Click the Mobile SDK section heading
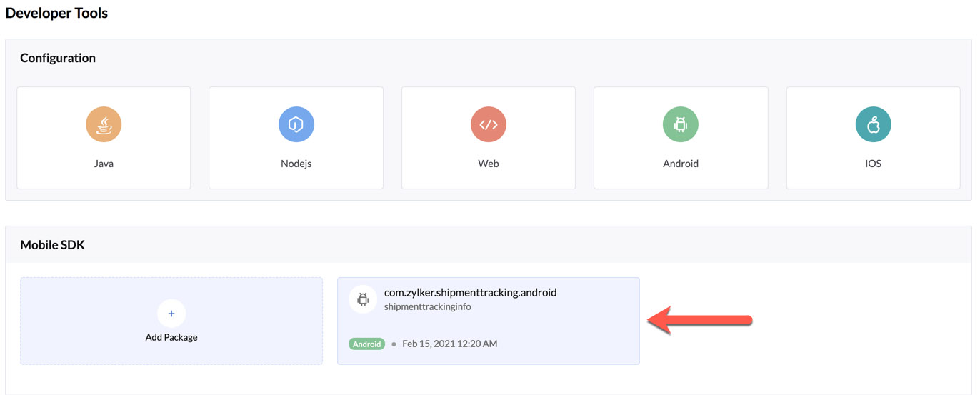 52,245
